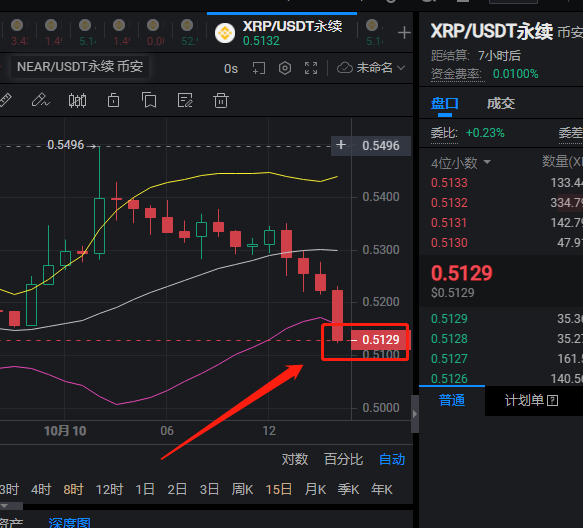Click the 计划单 help icon
The image size is (583, 528).
click(553, 401)
